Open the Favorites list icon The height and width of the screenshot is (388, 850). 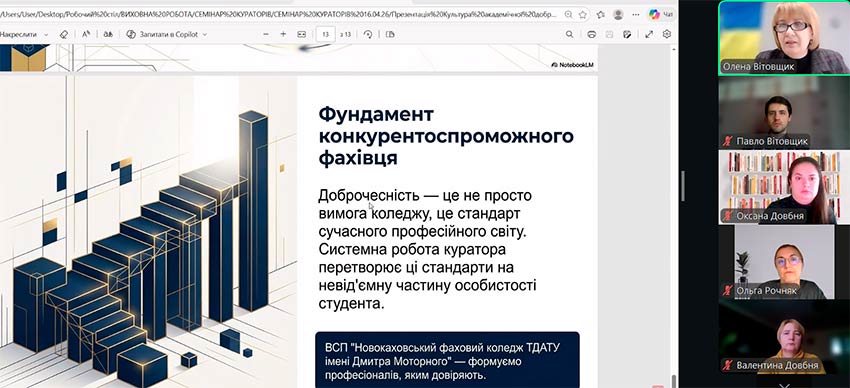click(601, 15)
